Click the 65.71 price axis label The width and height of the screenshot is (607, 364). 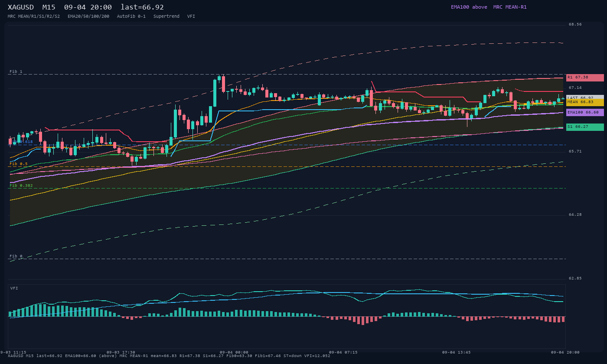pos(575,151)
